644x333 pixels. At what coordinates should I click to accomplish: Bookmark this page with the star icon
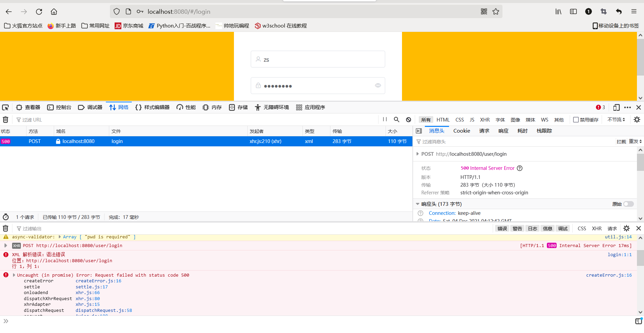point(496,11)
